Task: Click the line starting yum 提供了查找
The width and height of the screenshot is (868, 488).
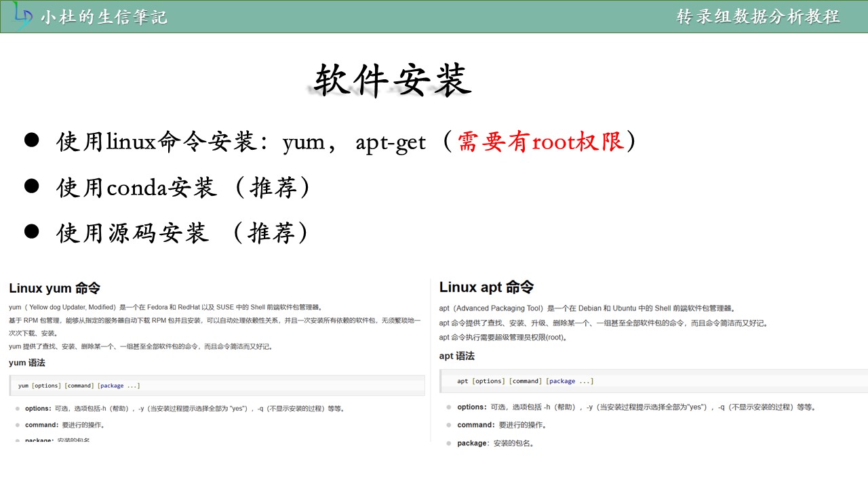Action: (142, 346)
